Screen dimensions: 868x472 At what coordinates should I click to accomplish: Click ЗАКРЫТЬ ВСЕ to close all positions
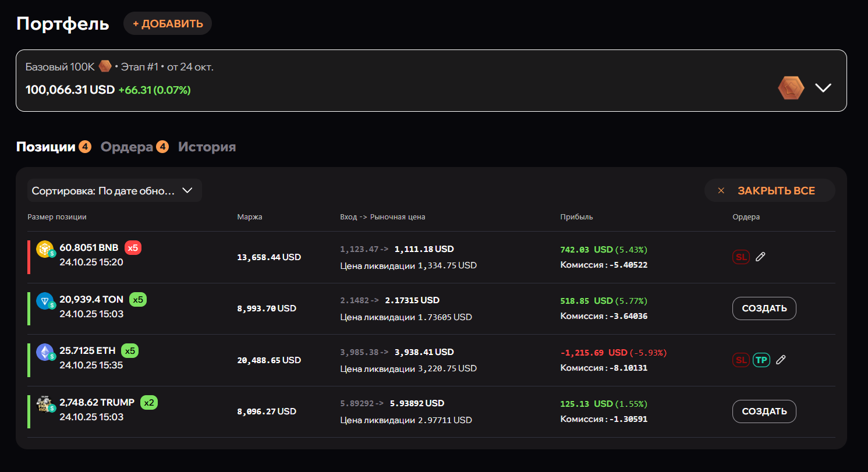pyautogui.click(x=770, y=191)
